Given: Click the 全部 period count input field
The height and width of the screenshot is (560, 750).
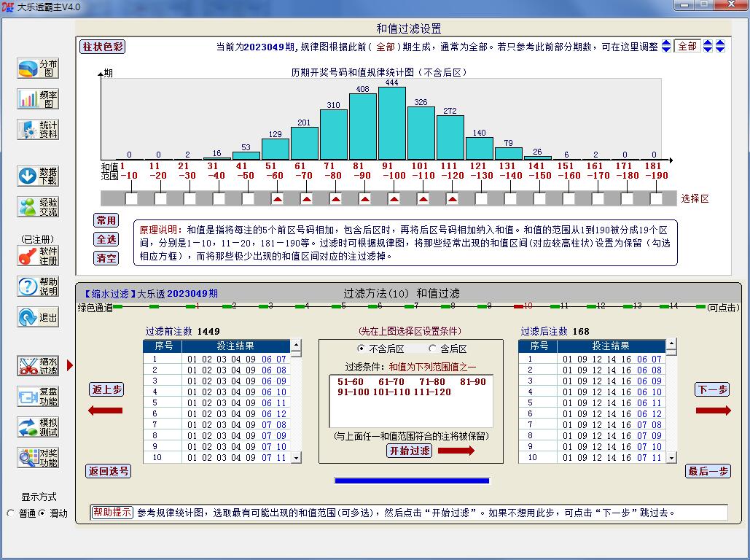Looking at the screenshot, I should click(687, 47).
